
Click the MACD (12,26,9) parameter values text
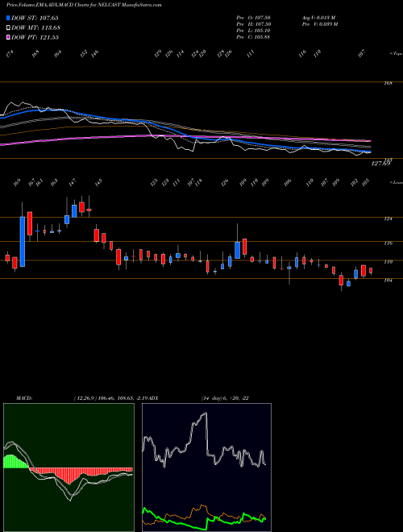point(111,398)
